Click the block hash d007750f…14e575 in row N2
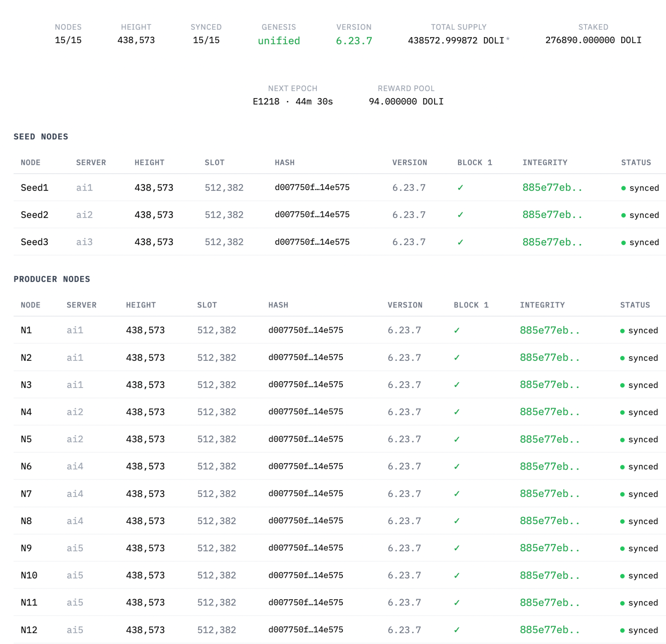The width and height of the screenshot is (666, 644). coord(306,357)
